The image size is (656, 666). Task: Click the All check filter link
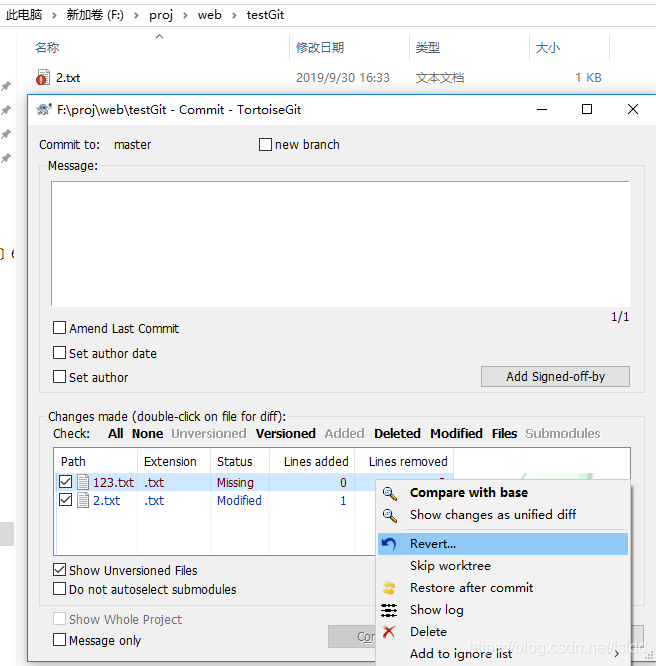pyautogui.click(x=116, y=434)
